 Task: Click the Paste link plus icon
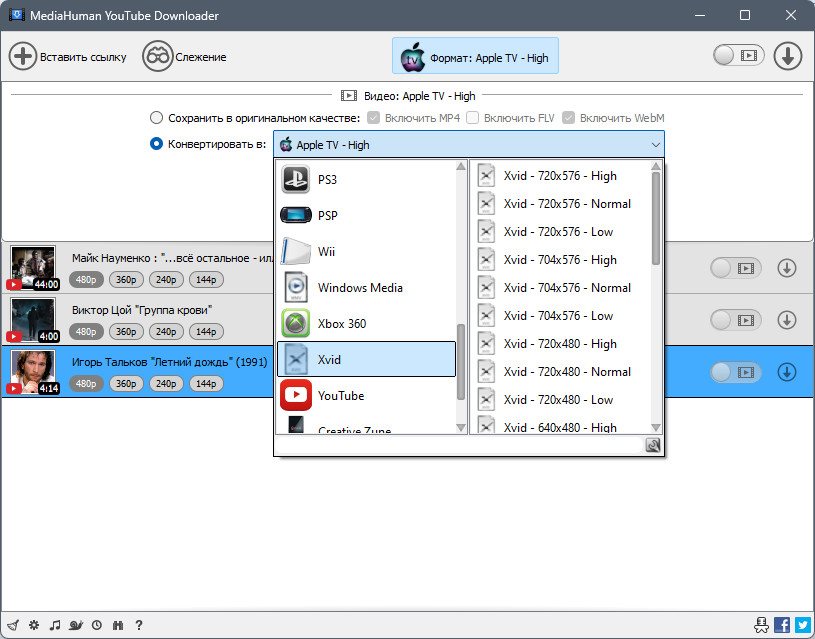(22, 56)
